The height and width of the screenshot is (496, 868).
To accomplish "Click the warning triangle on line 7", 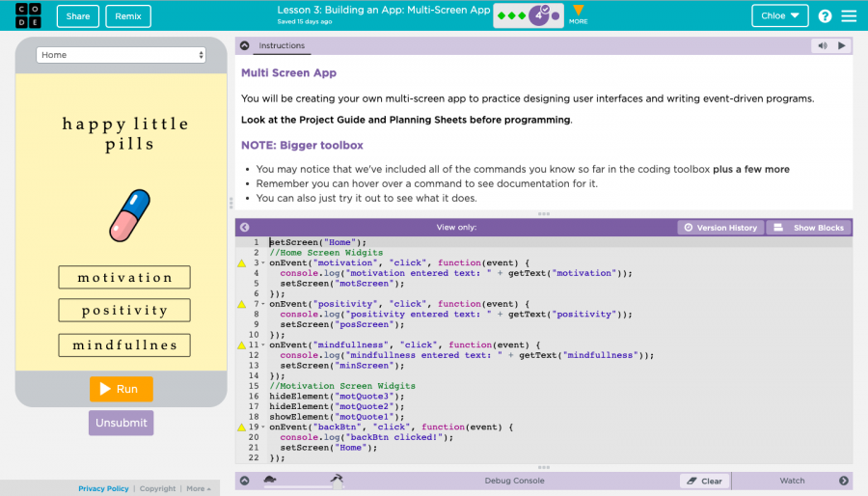I will point(241,304).
